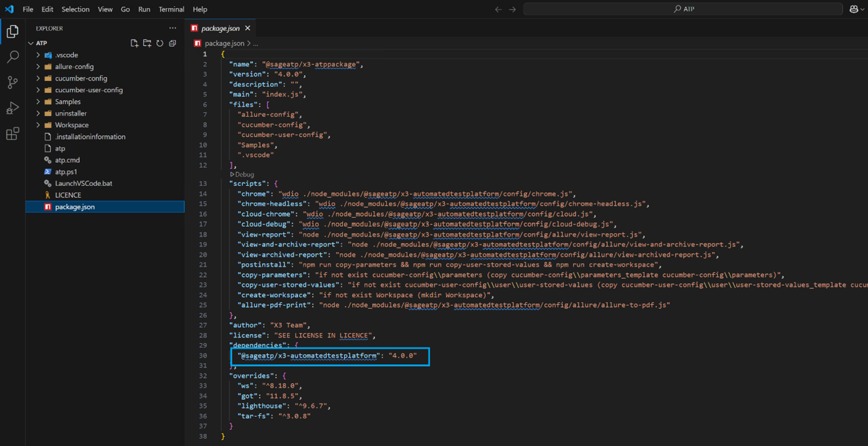
Task: Collapse the ATP root folder section
Action: coord(41,43)
